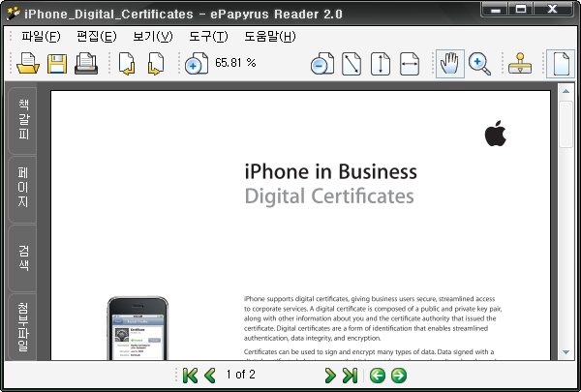Save document using the floppy disk icon
The width and height of the screenshot is (581, 392).
pyautogui.click(x=57, y=64)
